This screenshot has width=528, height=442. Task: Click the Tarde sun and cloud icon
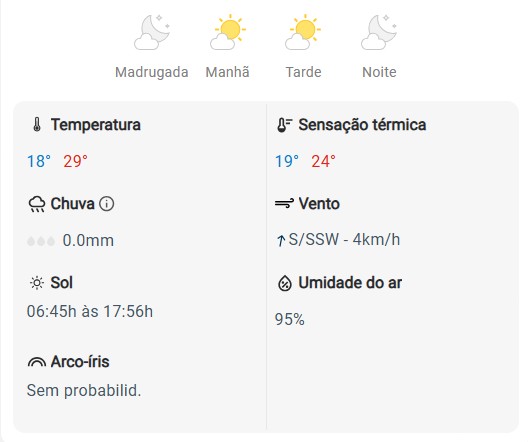point(303,32)
